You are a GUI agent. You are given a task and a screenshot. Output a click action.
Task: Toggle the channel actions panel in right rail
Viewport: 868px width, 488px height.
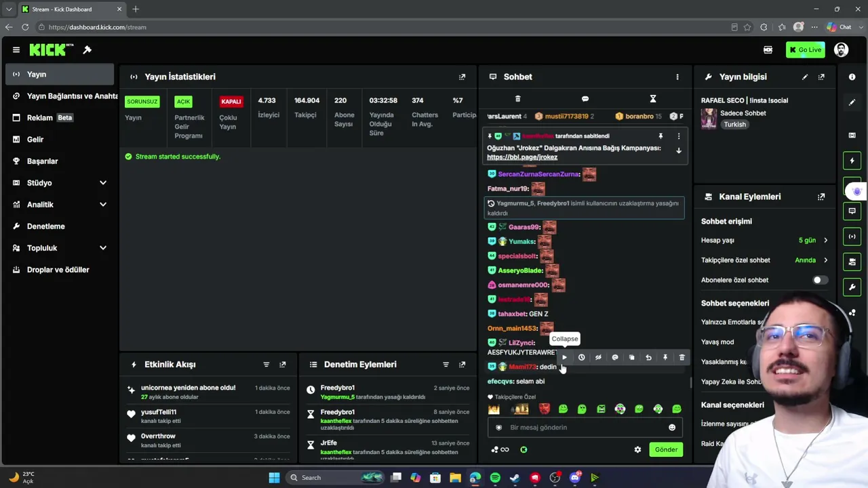[852, 262]
